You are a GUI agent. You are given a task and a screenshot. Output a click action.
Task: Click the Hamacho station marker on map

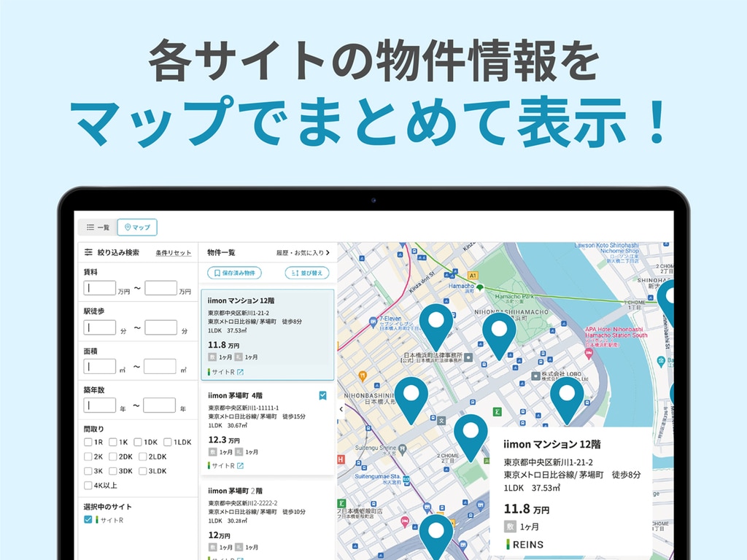coord(479,287)
